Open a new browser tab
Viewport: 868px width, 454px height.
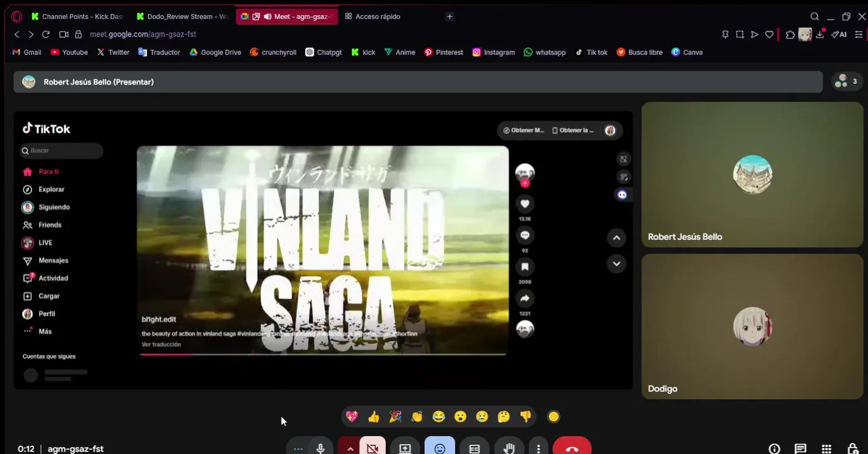[449, 16]
